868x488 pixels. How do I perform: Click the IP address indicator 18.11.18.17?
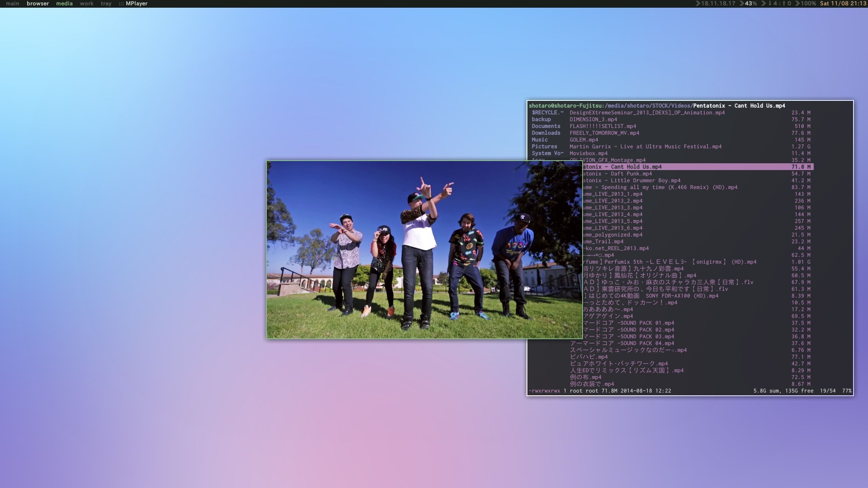[x=717, y=4]
